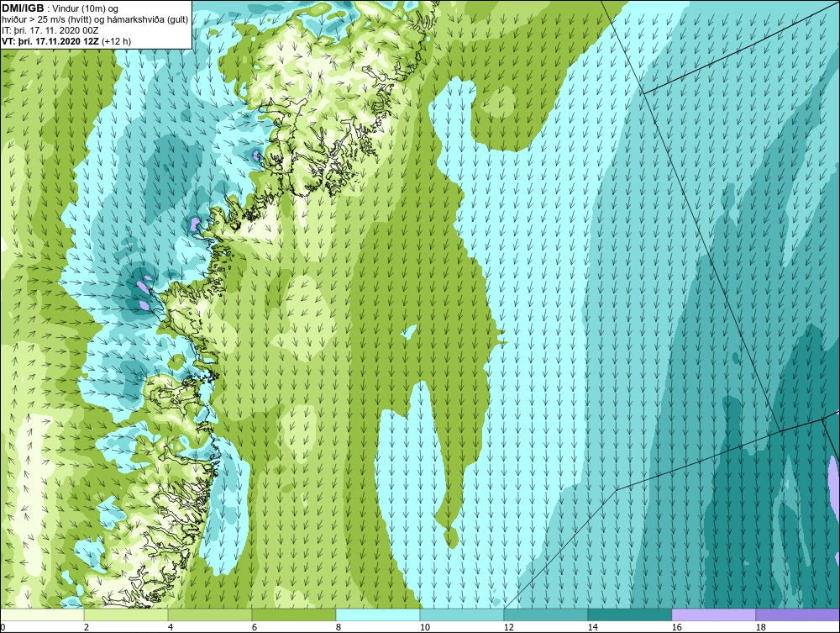Click the 'VT: þri. 17.11.2020 12Z' valid time
840x633 pixels.
(x=51, y=40)
